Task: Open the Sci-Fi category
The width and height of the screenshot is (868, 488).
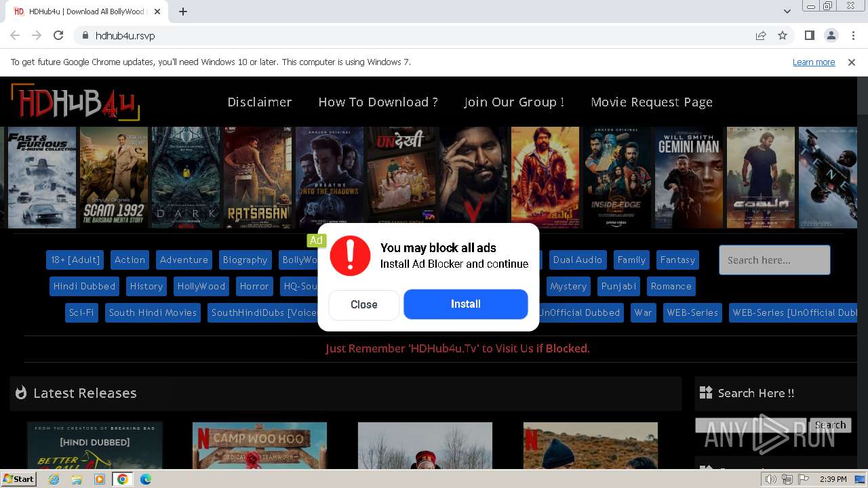Action: (81, 312)
